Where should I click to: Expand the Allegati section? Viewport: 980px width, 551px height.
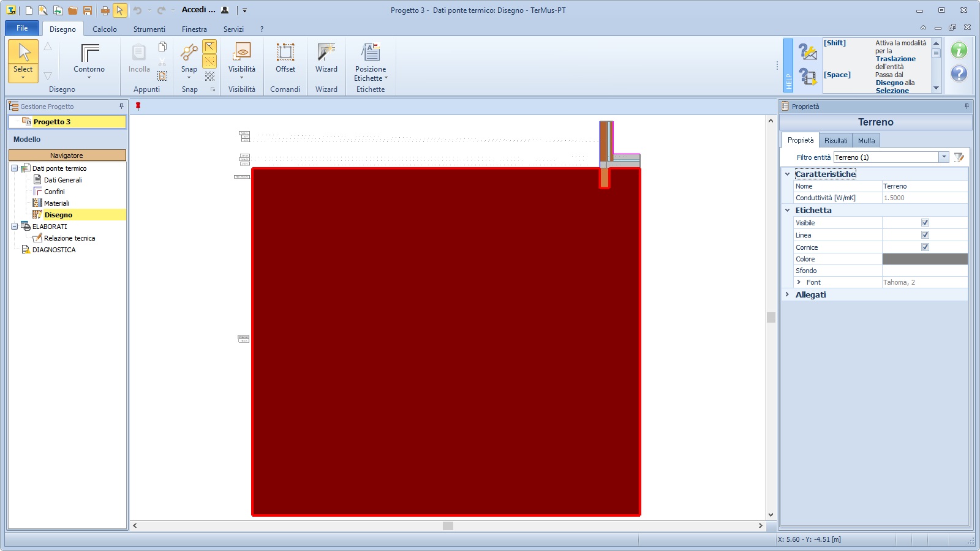coord(788,294)
